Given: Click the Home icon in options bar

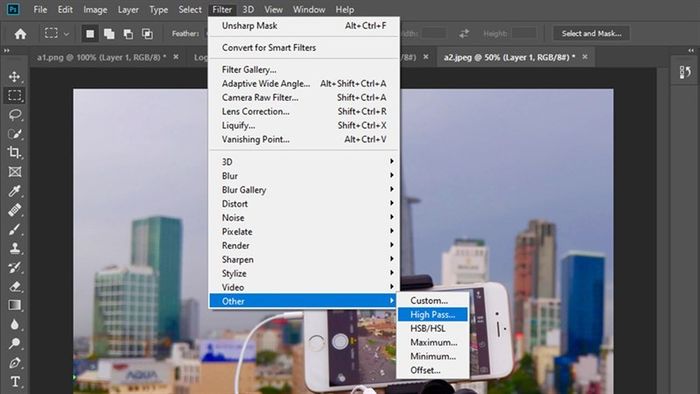Looking at the screenshot, I should coord(20,34).
